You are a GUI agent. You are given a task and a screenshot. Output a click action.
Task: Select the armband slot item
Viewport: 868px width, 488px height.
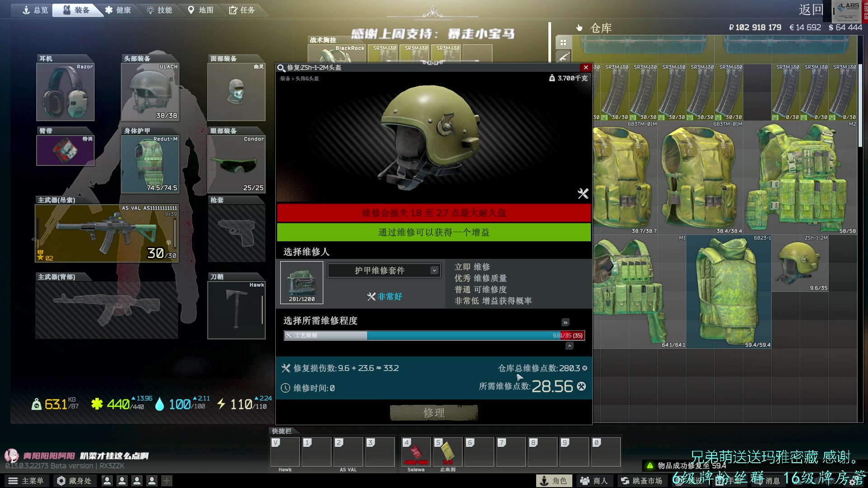(x=66, y=150)
